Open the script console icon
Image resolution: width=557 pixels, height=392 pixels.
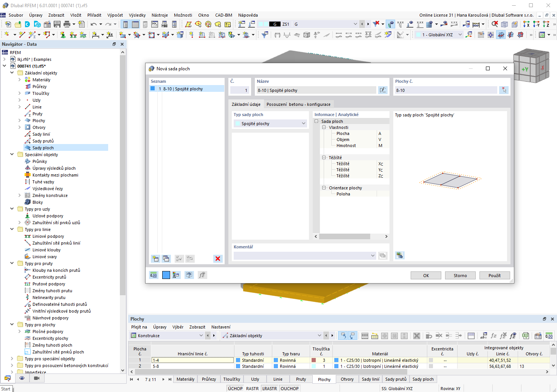click(x=155, y=24)
